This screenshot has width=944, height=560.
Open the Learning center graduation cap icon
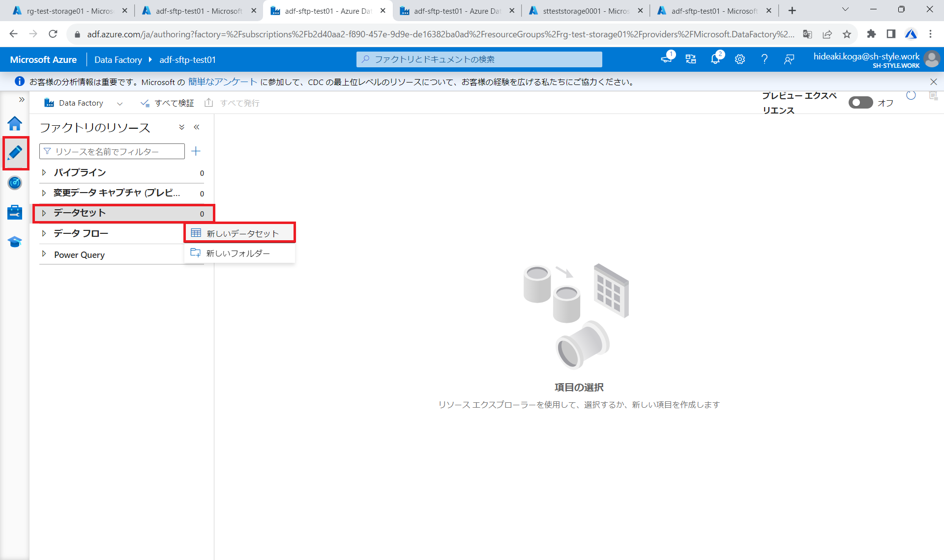click(x=15, y=242)
